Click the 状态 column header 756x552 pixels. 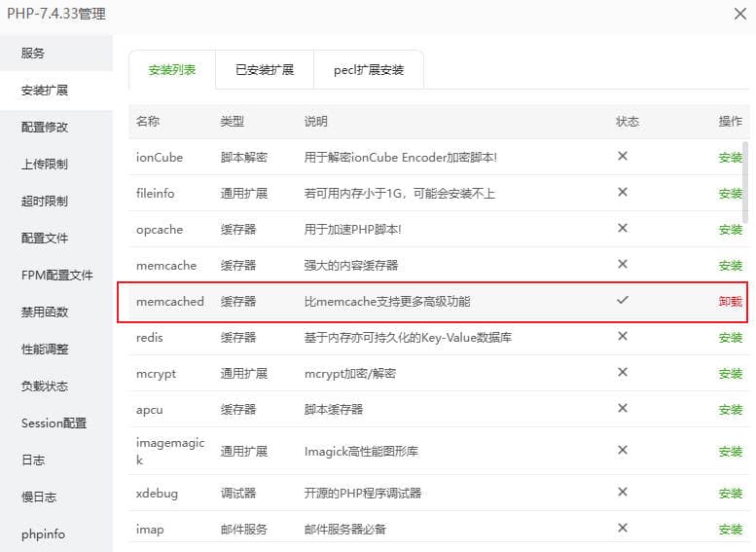point(628,121)
